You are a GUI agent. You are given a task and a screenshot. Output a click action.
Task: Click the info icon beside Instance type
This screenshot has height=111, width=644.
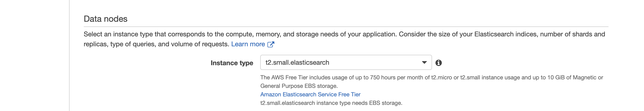point(438,63)
